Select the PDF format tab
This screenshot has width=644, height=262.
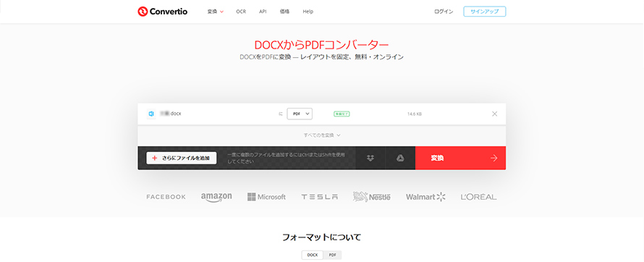tap(333, 255)
